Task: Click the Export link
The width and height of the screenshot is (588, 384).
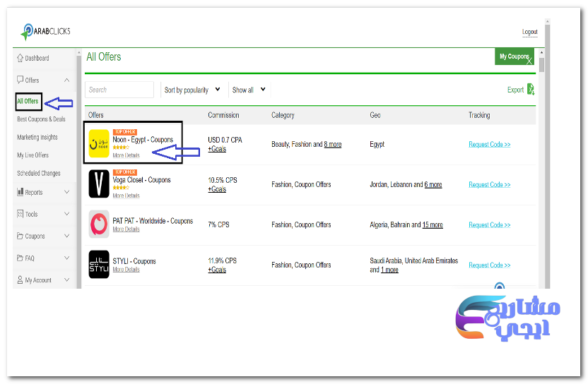Action: pyautogui.click(x=515, y=90)
